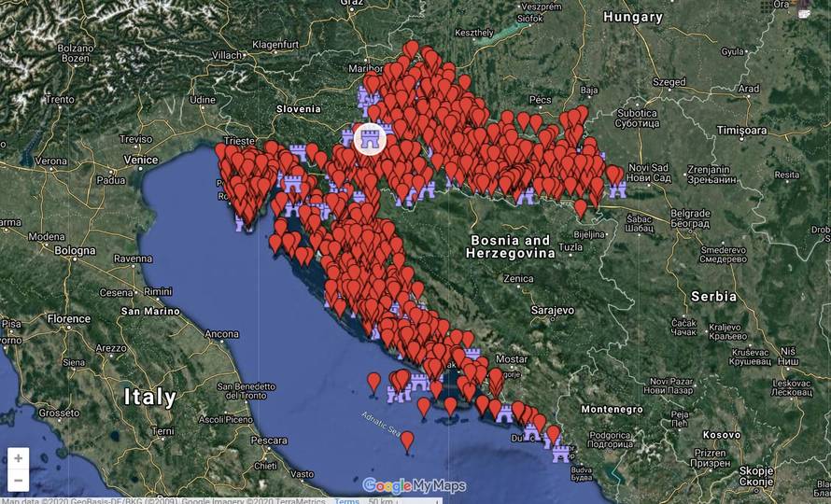Click the Bosnia and Herzegovina country label
This screenshot has height=504, width=831.
coord(511,247)
